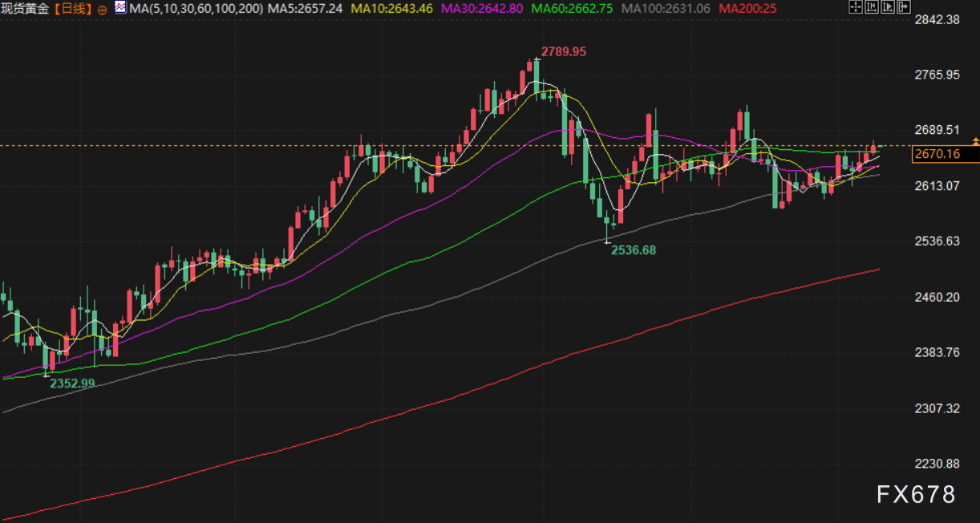The height and width of the screenshot is (523, 980).
Task: Click 2689.51 on the price axis
Action: 937,130
